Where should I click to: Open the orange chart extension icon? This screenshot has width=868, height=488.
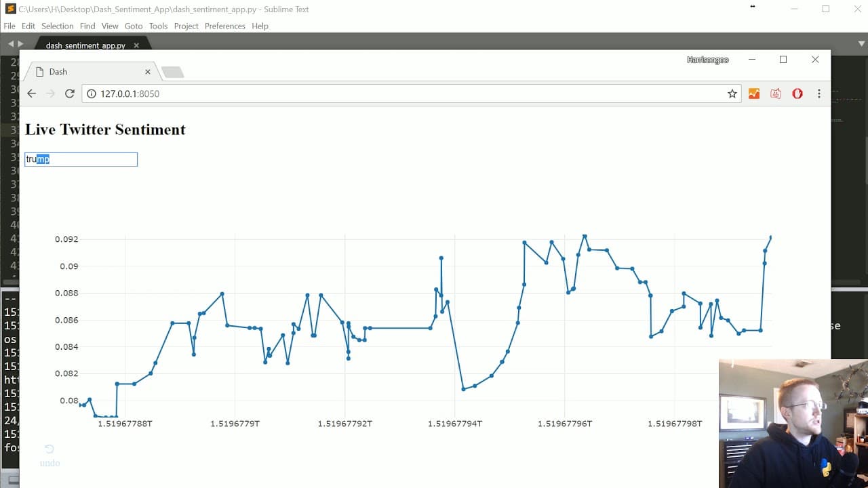point(754,94)
